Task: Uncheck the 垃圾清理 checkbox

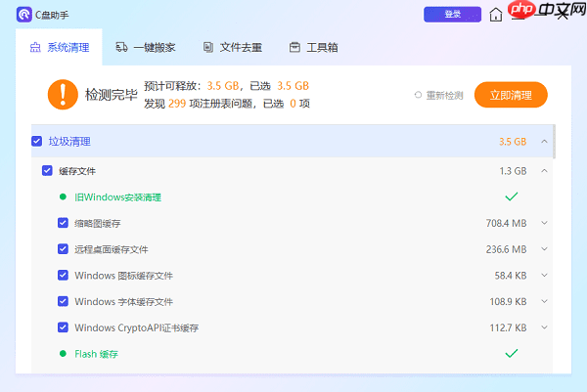Action: tap(37, 141)
